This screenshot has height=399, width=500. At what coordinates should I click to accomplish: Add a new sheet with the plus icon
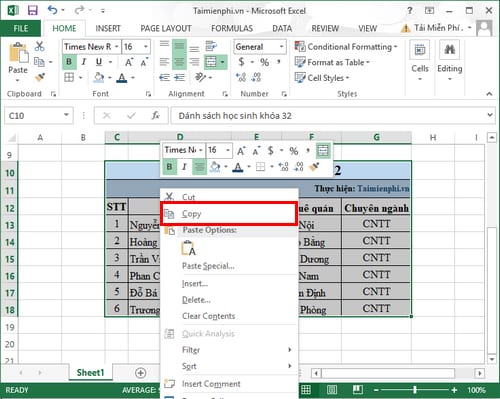coord(141,373)
